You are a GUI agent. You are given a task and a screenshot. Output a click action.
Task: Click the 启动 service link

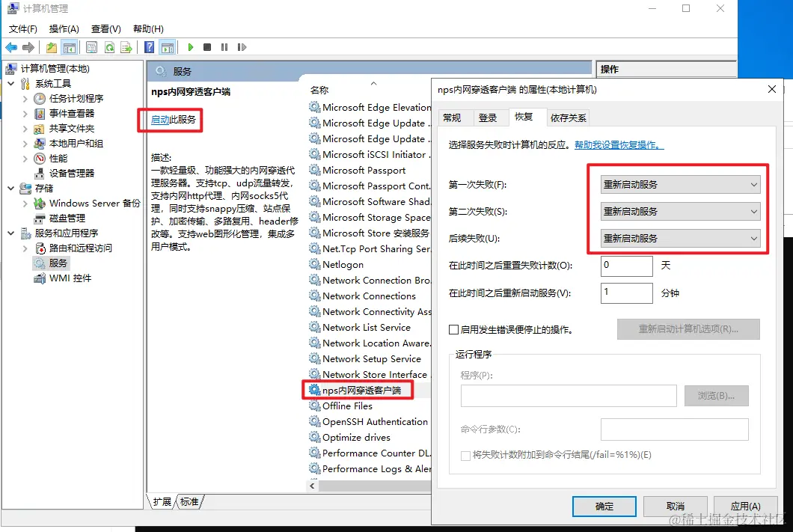pos(160,120)
